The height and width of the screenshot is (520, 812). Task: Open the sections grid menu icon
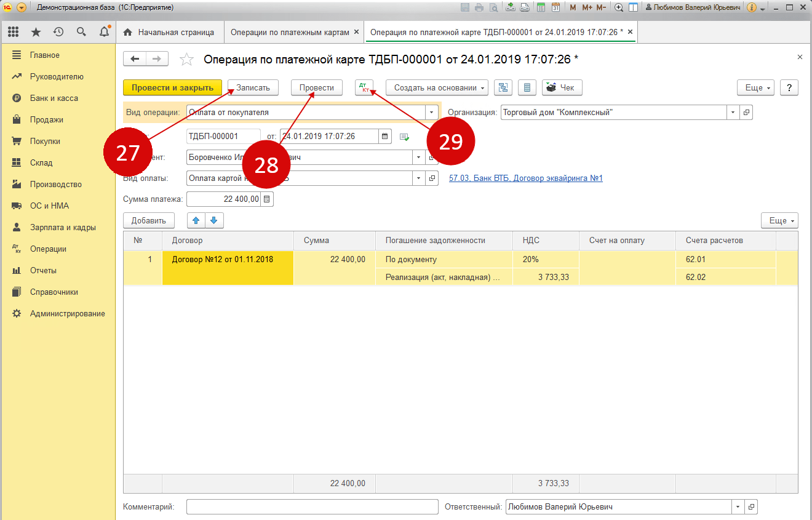click(14, 32)
